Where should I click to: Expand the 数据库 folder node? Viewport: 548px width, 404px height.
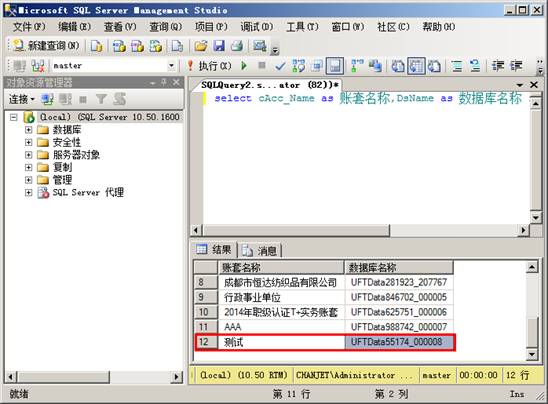[x=28, y=130]
